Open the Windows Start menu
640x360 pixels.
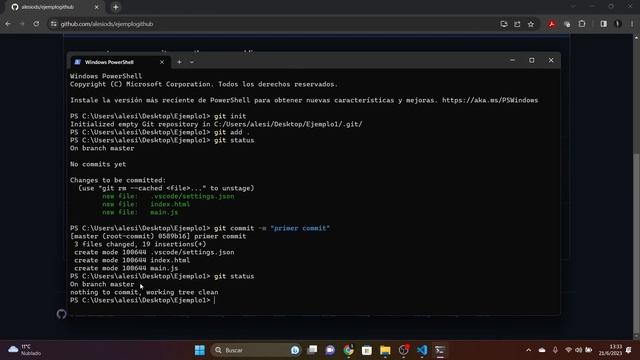click(x=200, y=350)
